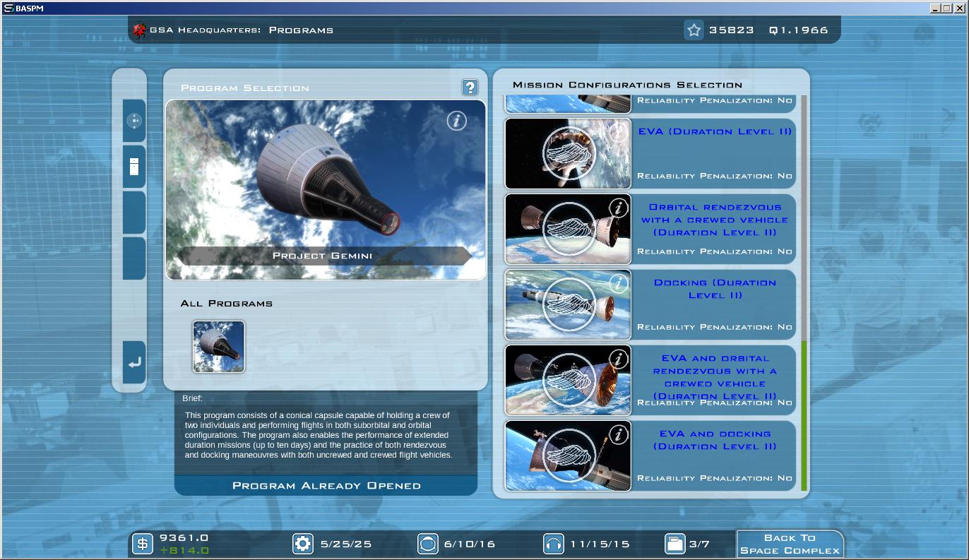Click the income value +814.0

(x=184, y=550)
